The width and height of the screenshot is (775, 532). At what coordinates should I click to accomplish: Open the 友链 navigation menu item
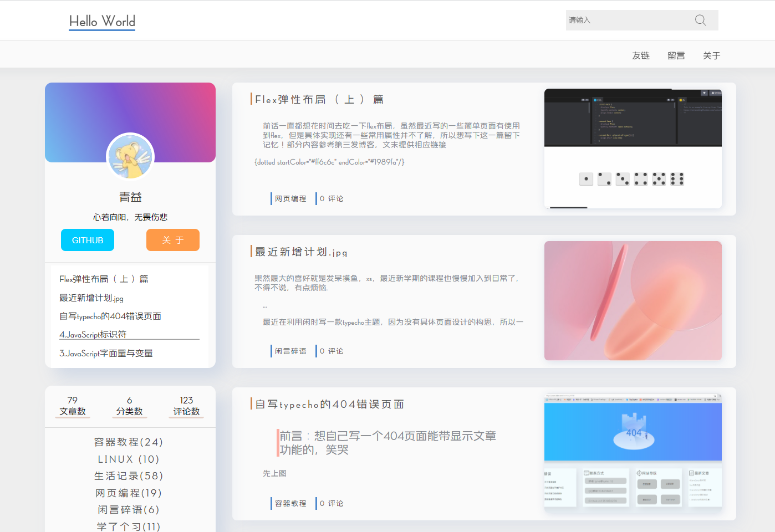point(640,55)
